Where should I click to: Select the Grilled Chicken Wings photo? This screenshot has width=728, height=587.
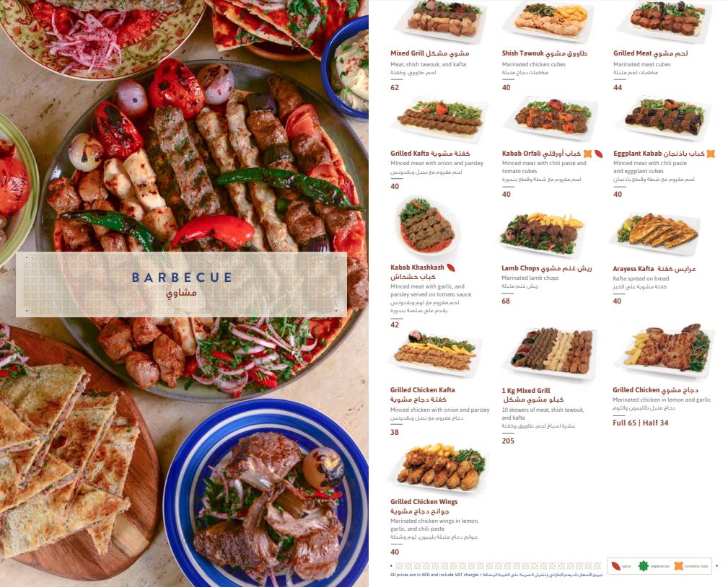[x=439, y=468]
